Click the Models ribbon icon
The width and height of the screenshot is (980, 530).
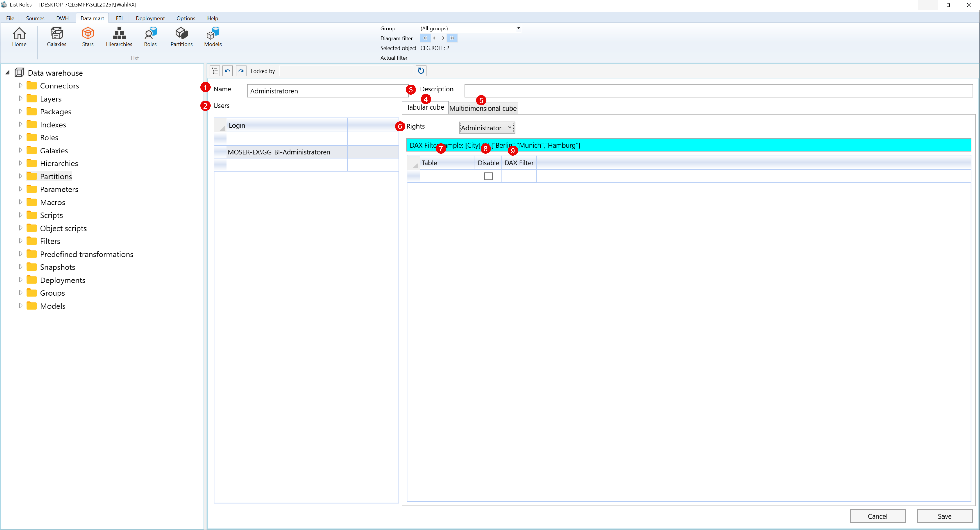[x=213, y=37]
